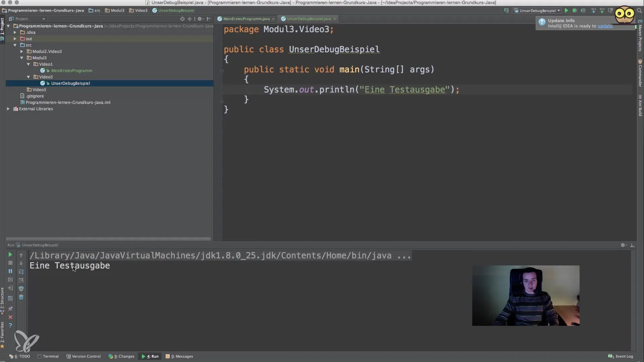644x362 pixels.
Task: Collapse the Programmieren-lernen-Grundkurs-Java root node
Action: (8, 26)
